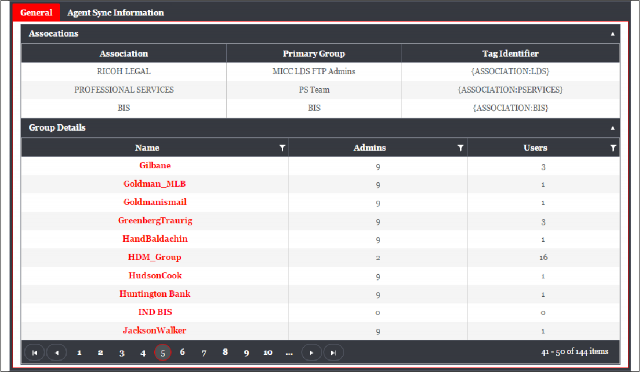
Task: Sort by the Users column header
Action: (x=536, y=148)
